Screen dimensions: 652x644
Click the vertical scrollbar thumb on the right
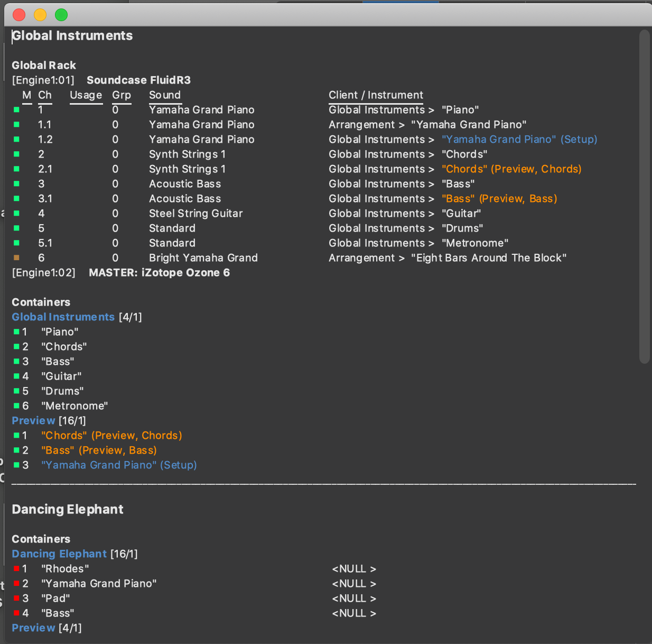[644, 196]
